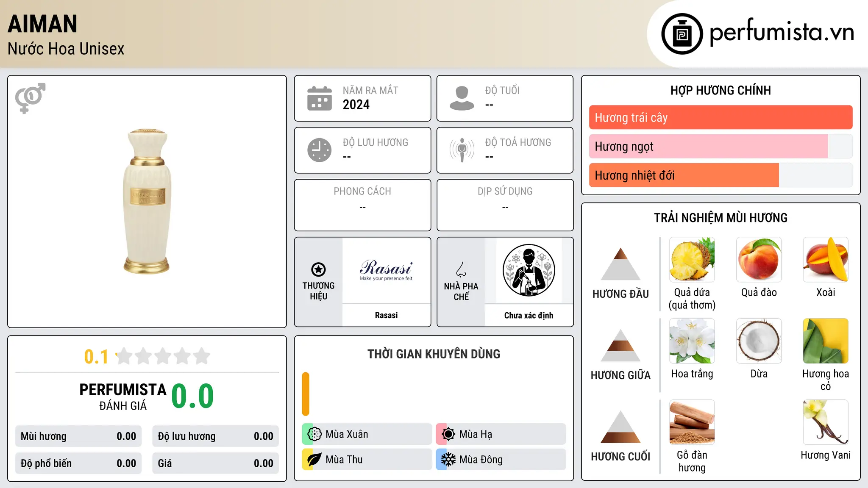Click the Hương nhiệt đới accord bar
868x488 pixels.
point(721,175)
